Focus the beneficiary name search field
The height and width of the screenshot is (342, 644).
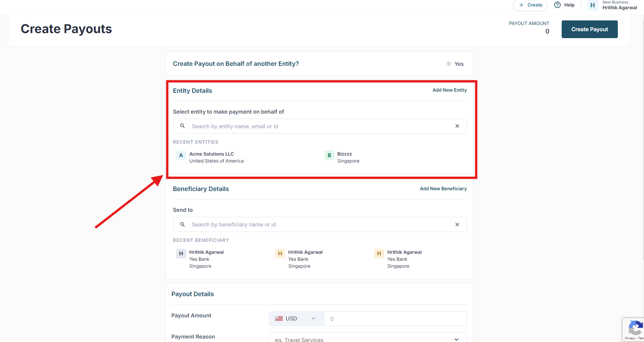tap(320, 225)
